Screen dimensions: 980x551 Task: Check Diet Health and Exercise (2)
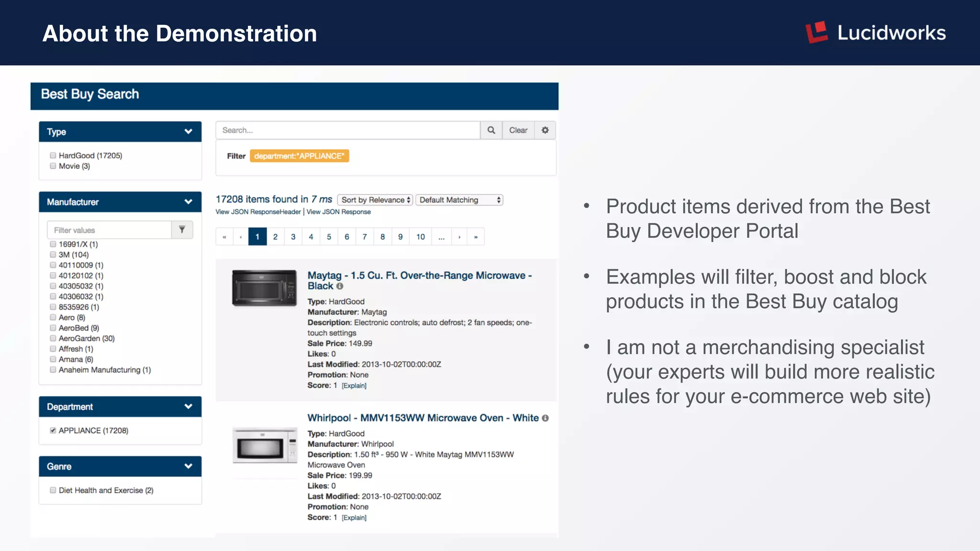click(x=53, y=490)
